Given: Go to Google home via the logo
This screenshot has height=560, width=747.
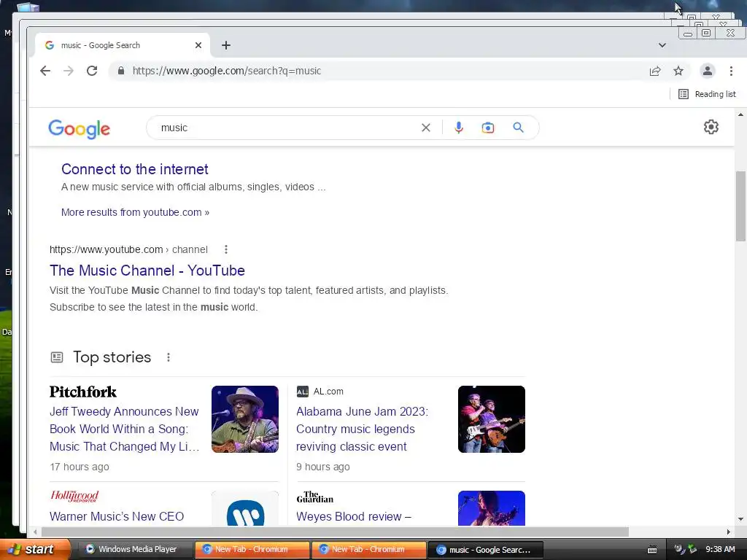Looking at the screenshot, I should coord(79,128).
